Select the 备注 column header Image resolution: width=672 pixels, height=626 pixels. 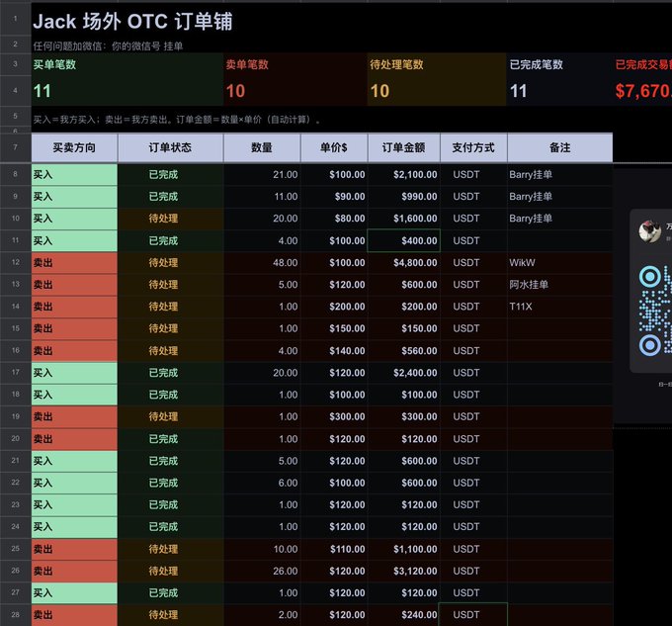click(559, 147)
